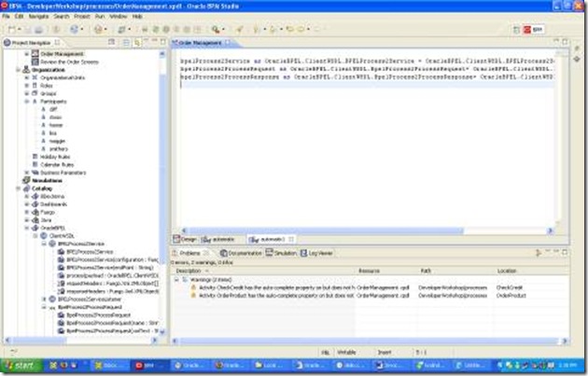Open the Run menu
This screenshot has height=376, width=588.
[x=100, y=17]
